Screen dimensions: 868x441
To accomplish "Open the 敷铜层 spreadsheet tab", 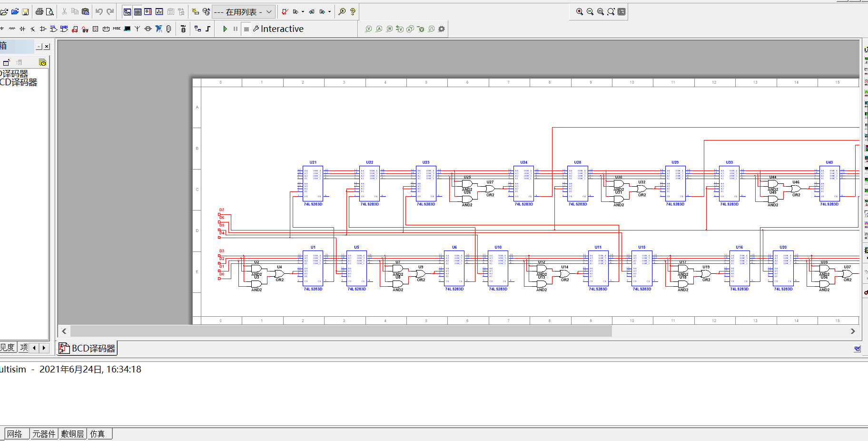I will pyautogui.click(x=73, y=434).
